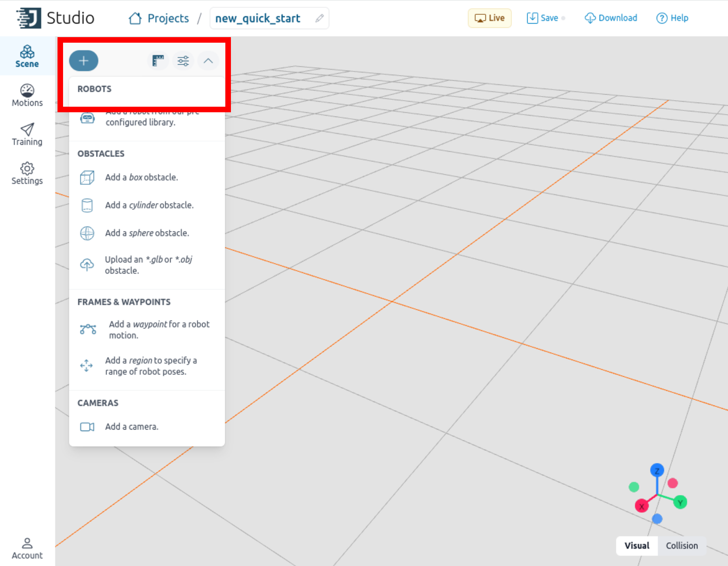Add a cylinder obstacle

click(x=147, y=205)
